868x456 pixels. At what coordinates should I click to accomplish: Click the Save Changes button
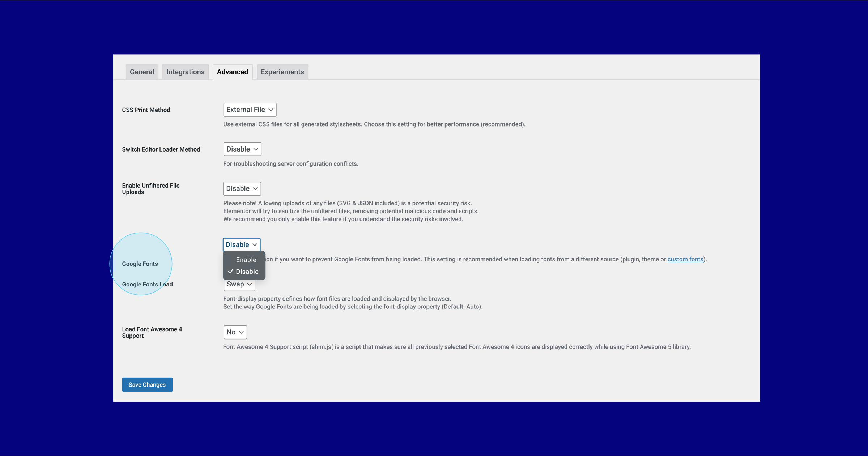point(147,384)
